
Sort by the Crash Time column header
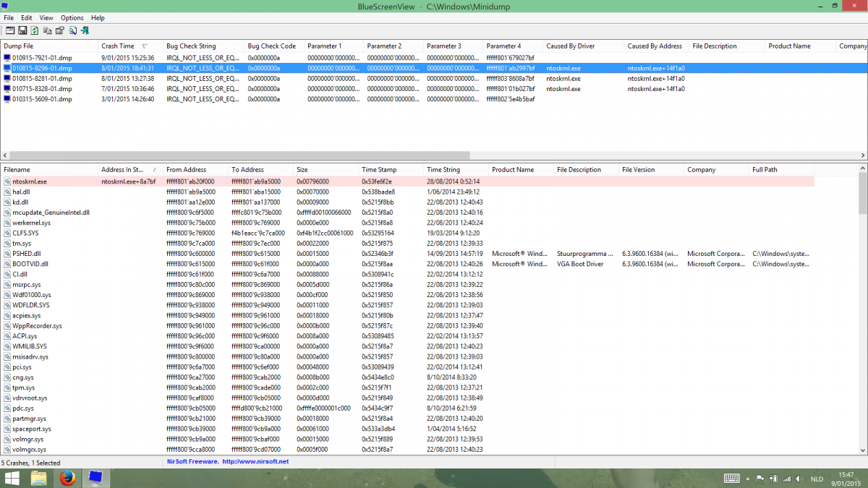point(118,46)
